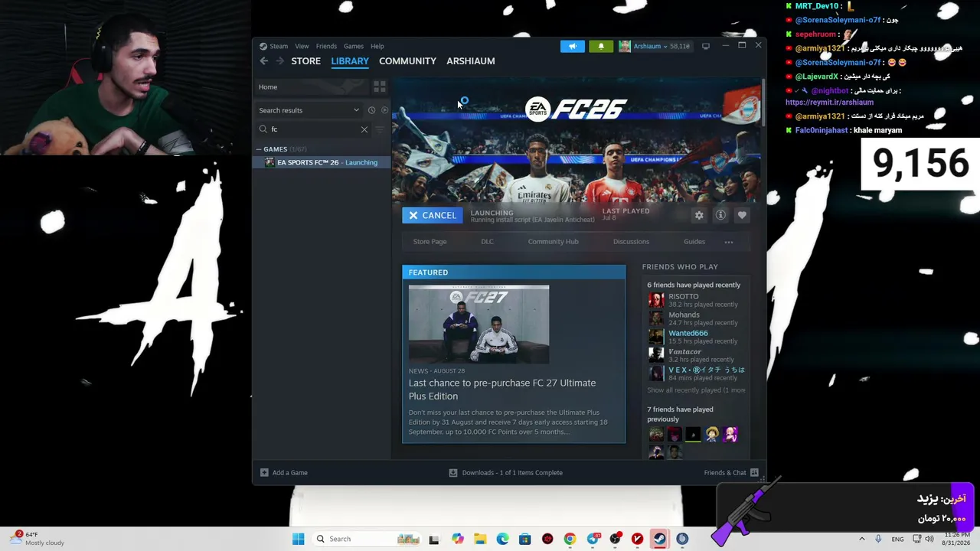Viewport: 980px width, 551px height.
Task: Open Steam notifications bell
Action: 601,46
